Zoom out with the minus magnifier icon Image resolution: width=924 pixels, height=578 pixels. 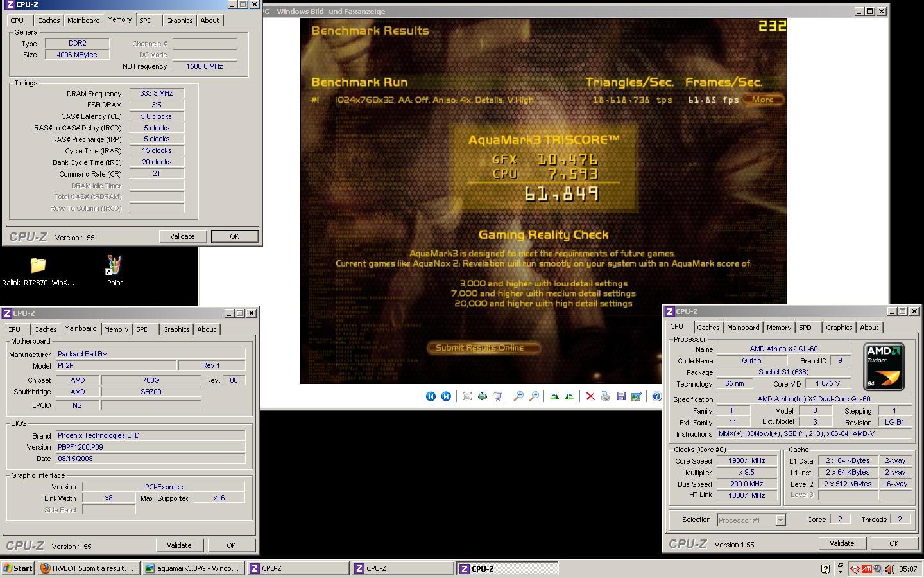pos(534,396)
